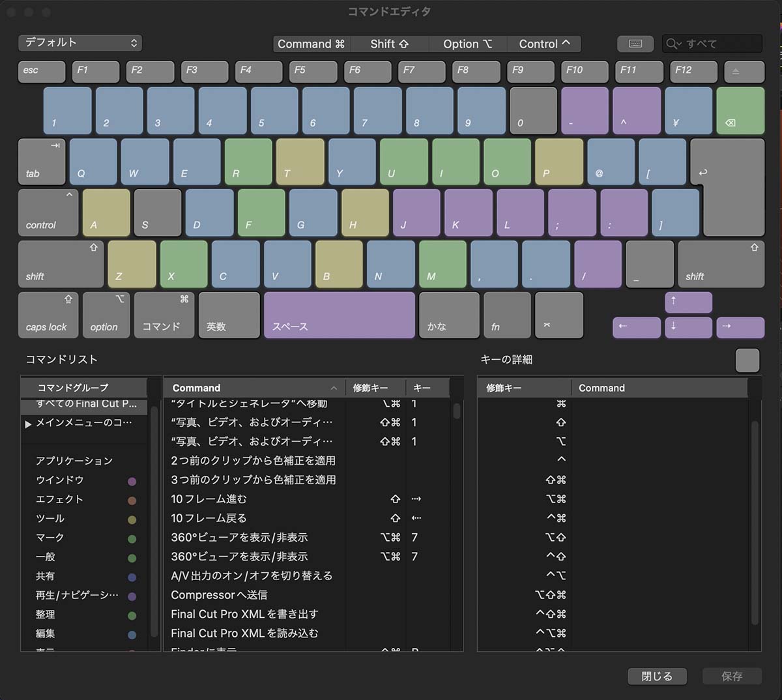Click the purple J key on the keyboard
This screenshot has height=700, width=782.
pyautogui.click(x=416, y=212)
